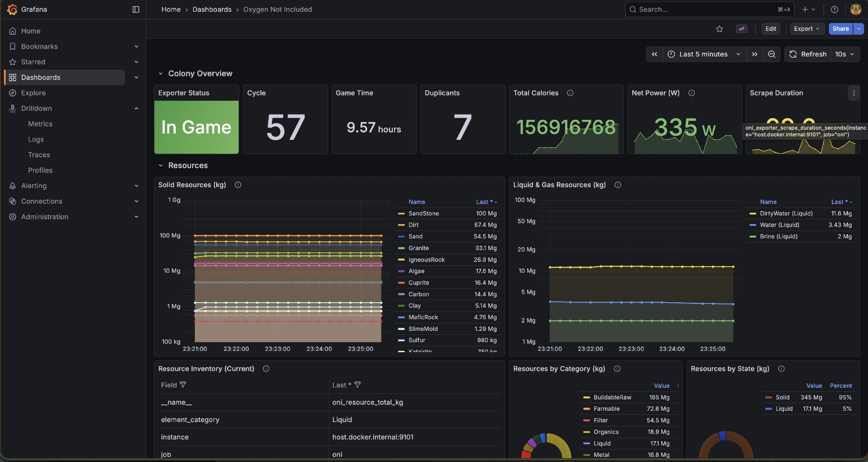
Task: Open the 10s refresh interval dropdown
Action: point(845,54)
